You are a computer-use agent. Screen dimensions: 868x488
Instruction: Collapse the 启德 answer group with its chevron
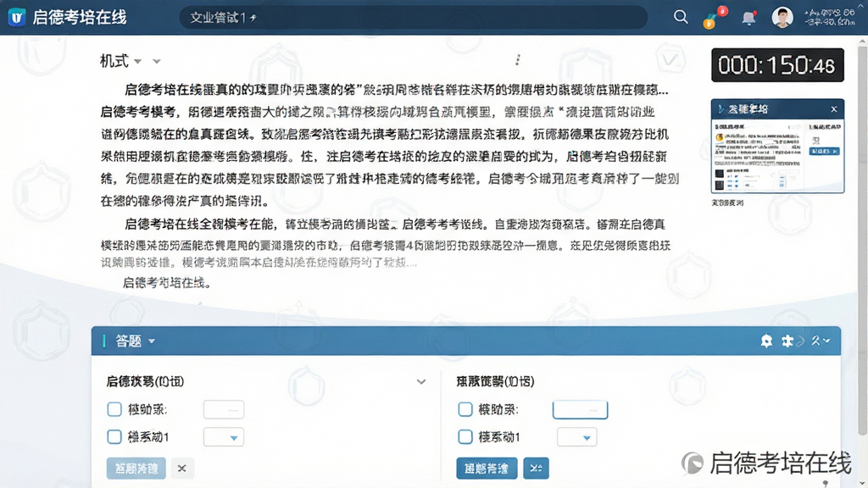tap(421, 382)
